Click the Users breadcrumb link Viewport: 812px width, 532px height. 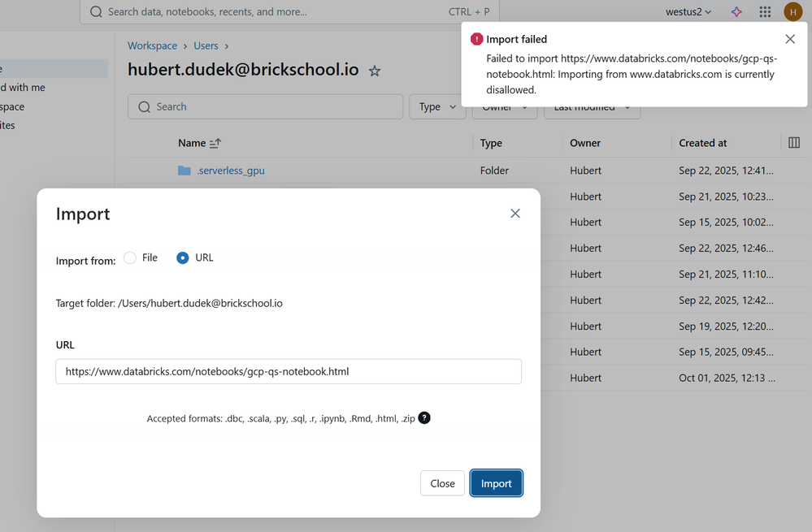[x=206, y=46]
